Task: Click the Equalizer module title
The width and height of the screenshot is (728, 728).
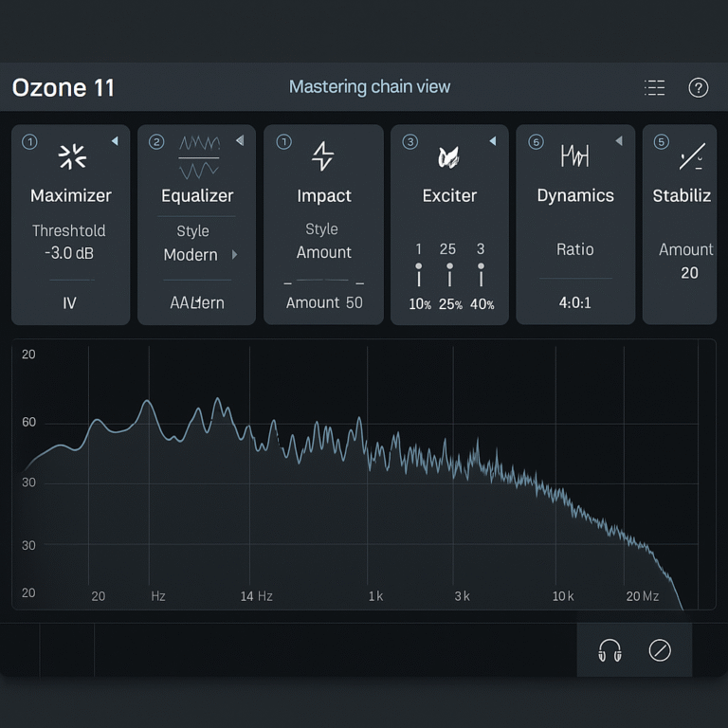Action: pos(197,195)
